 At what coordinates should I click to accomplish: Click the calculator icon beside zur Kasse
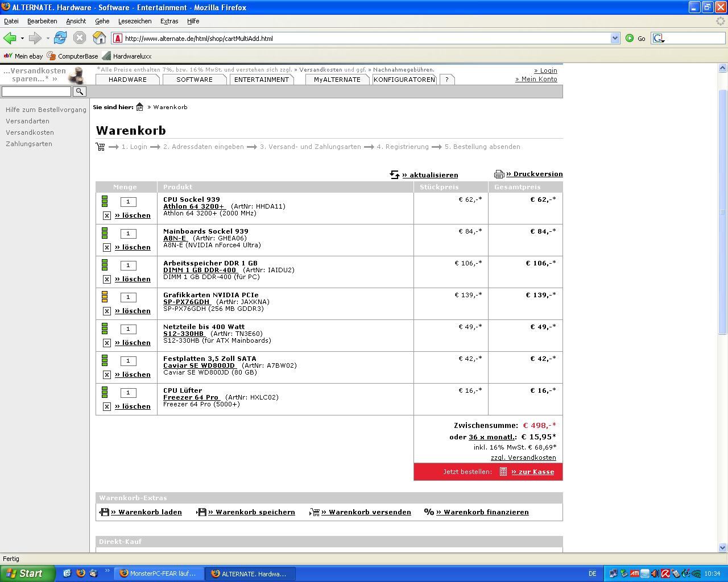click(503, 472)
